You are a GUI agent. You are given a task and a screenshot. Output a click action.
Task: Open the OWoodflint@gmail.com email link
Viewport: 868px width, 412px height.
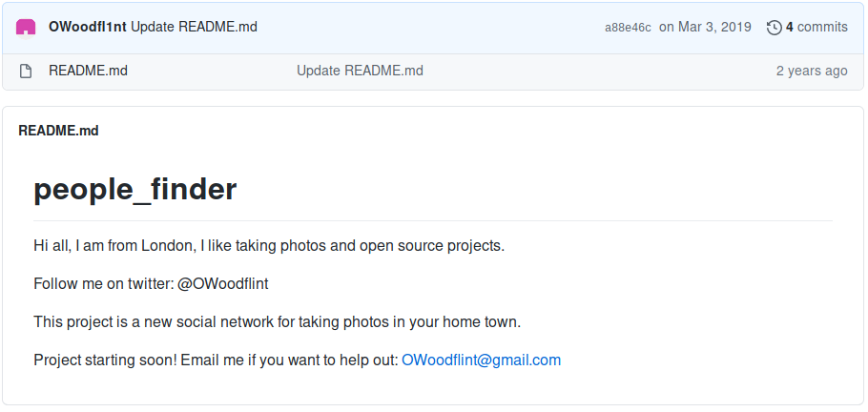tap(481, 360)
